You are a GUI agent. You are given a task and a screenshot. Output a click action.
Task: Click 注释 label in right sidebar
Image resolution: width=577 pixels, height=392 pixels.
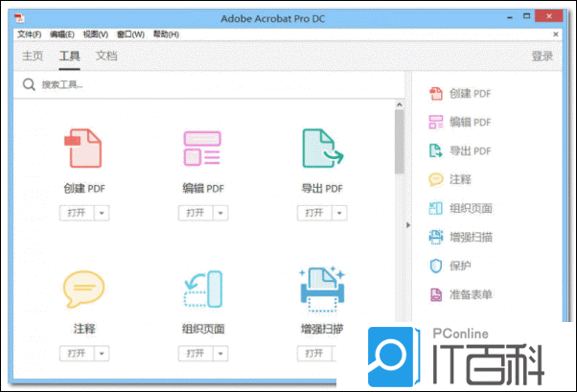pos(460,179)
